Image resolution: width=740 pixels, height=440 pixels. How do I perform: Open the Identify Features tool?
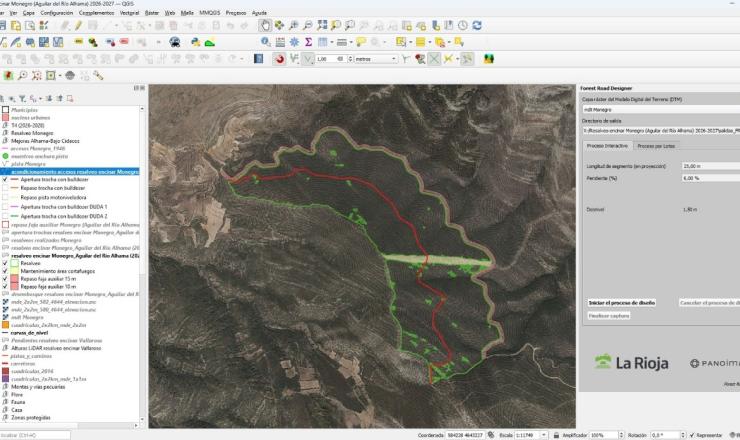pyautogui.click(x=264, y=42)
